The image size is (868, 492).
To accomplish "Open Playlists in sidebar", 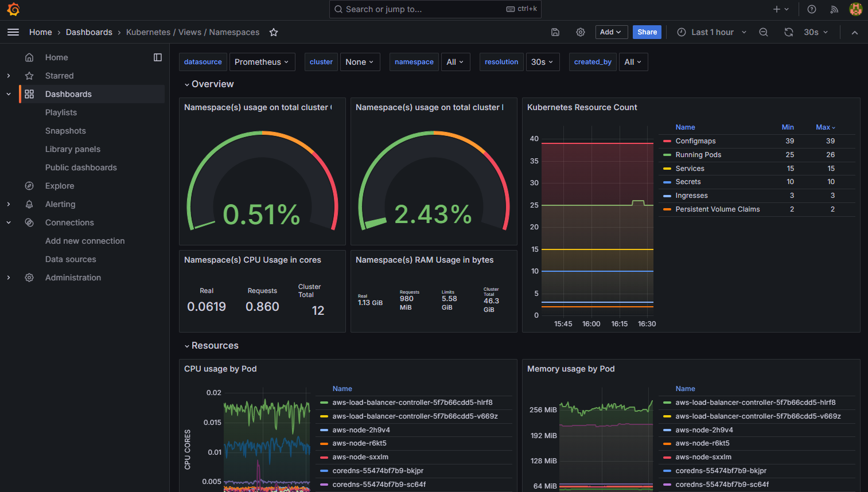I will (x=61, y=112).
